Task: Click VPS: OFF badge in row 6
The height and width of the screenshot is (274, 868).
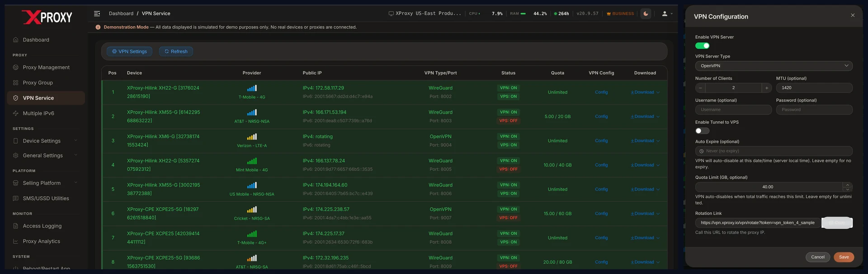Action: 508,218
